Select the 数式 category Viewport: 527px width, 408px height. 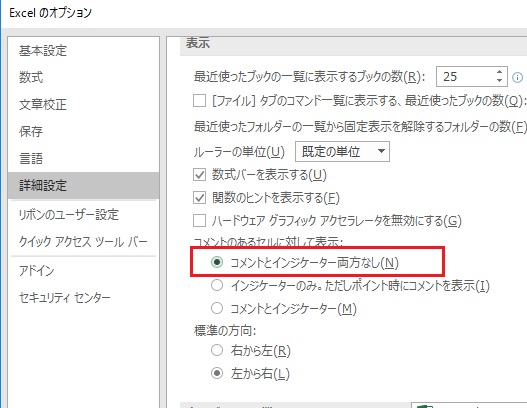tap(31, 78)
